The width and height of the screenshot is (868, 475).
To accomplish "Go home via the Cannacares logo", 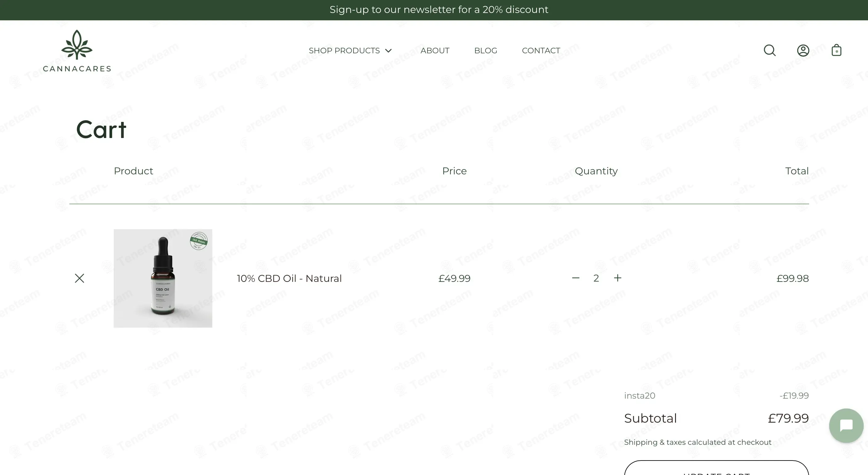I will (x=77, y=51).
